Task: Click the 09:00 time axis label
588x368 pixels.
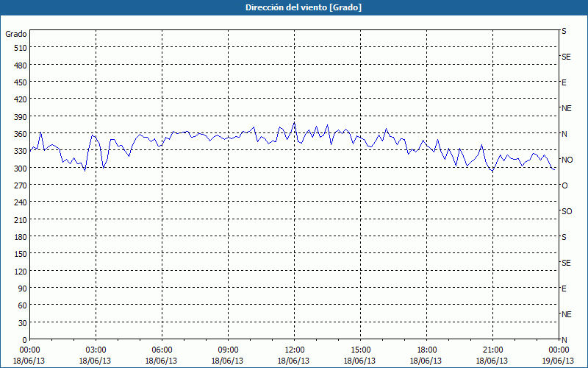Action: 228,350
